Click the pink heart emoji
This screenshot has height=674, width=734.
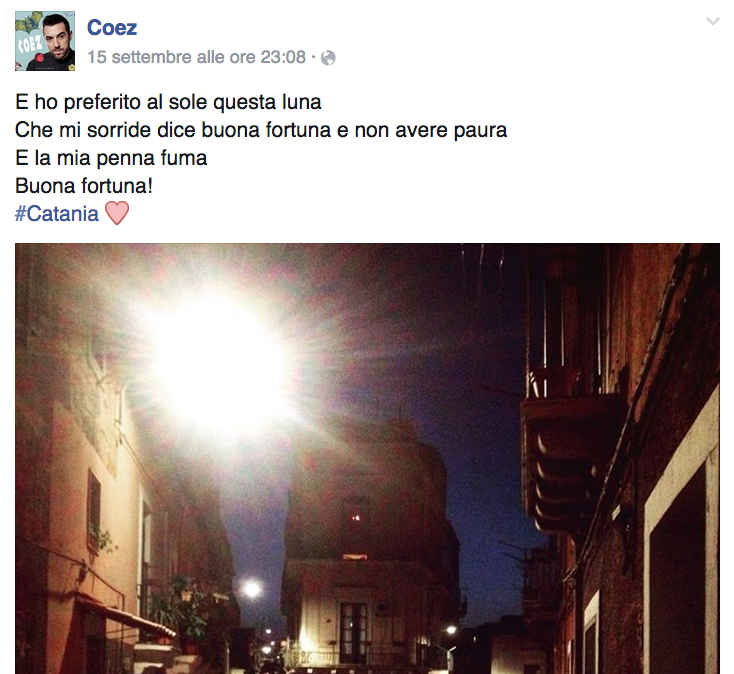[x=117, y=213]
